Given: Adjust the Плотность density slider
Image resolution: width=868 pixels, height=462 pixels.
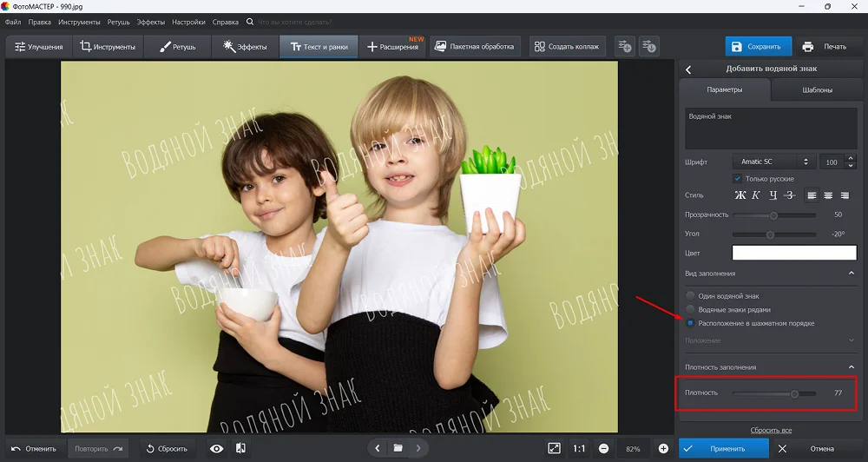Looking at the screenshot, I should [x=774, y=393].
